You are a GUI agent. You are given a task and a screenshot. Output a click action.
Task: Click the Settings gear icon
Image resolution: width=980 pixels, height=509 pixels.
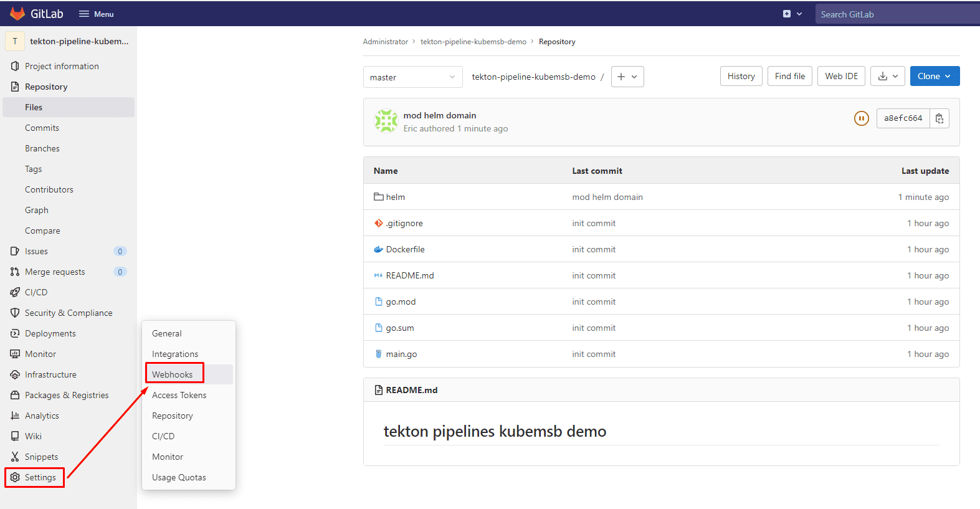coord(15,477)
